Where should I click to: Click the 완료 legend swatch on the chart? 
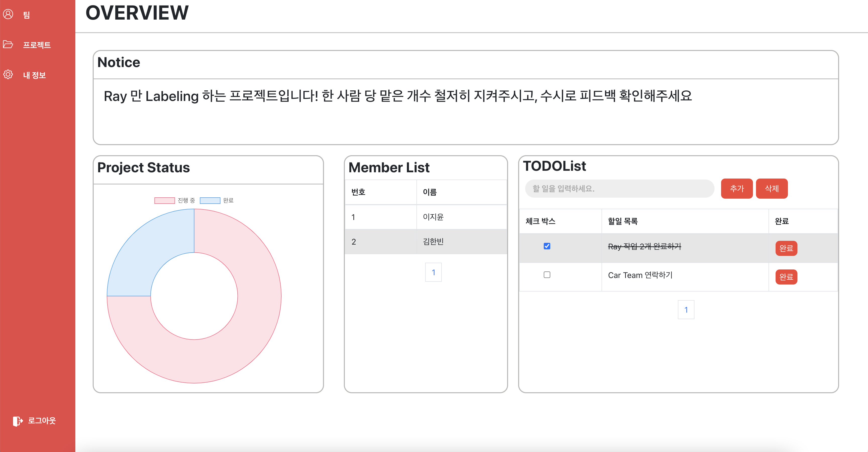coord(210,200)
